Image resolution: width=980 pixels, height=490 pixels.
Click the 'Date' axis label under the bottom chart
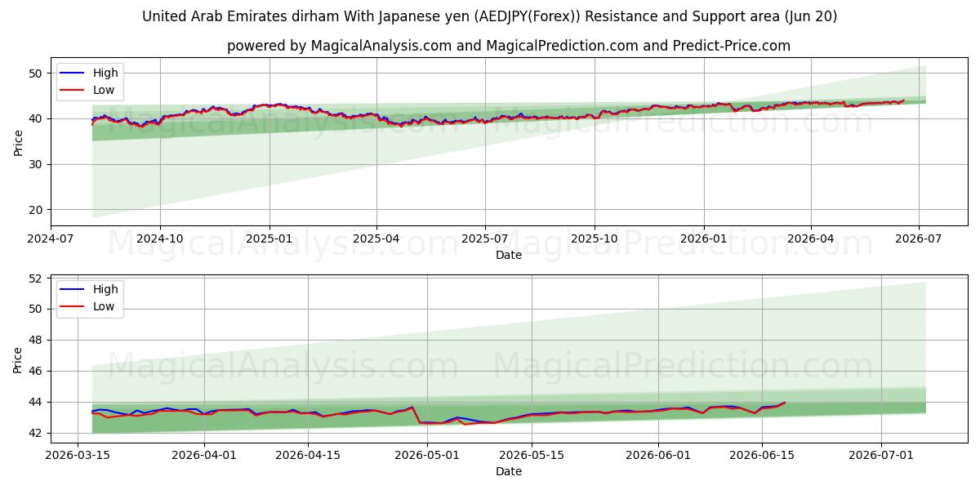click(509, 471)
